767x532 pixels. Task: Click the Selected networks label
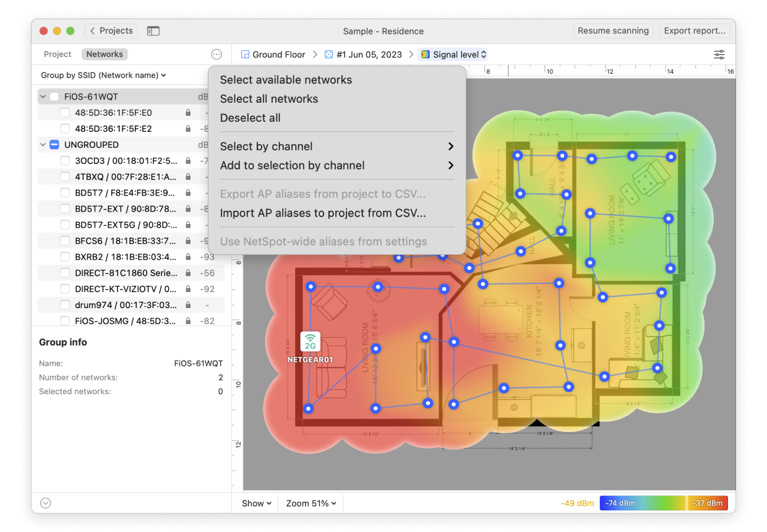click(x=75, y=392)
